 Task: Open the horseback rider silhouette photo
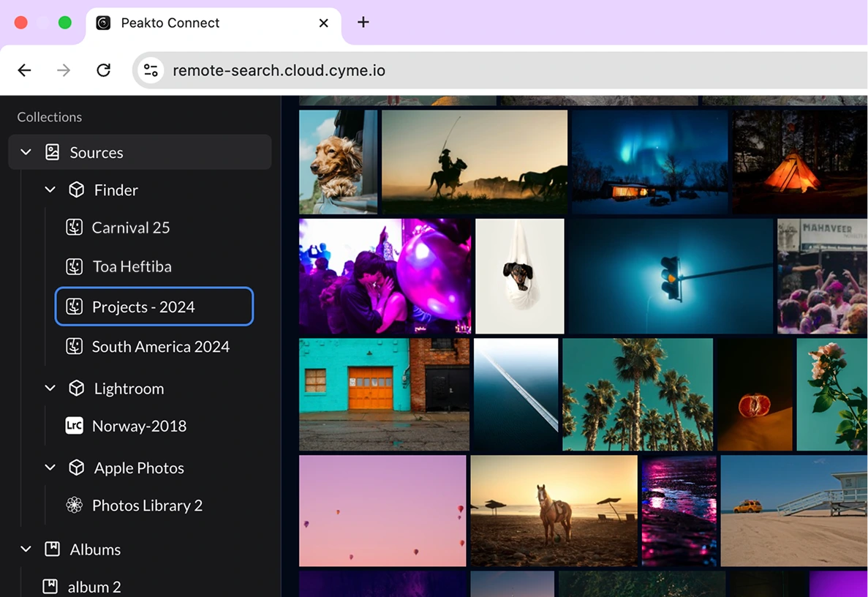click(475, 162)
